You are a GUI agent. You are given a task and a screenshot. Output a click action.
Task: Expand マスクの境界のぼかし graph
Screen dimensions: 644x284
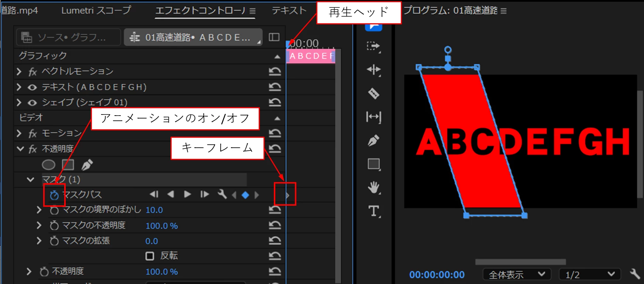click(39, 210)
